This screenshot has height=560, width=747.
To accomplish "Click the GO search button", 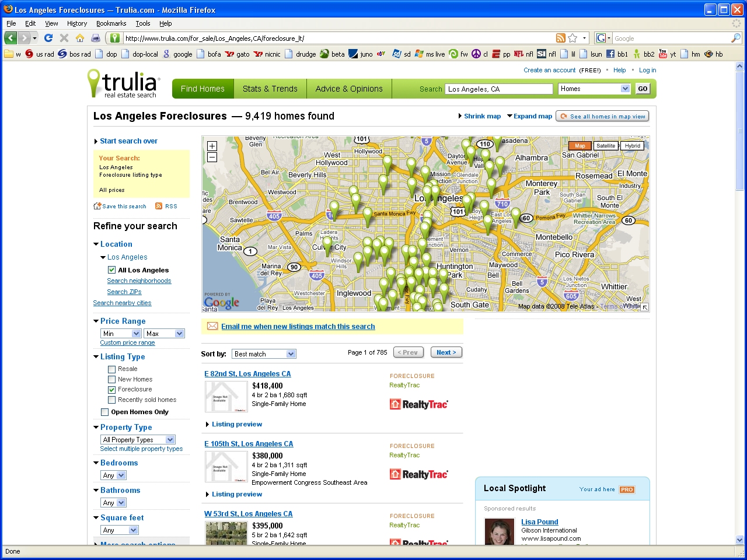I will click(643, 89).
